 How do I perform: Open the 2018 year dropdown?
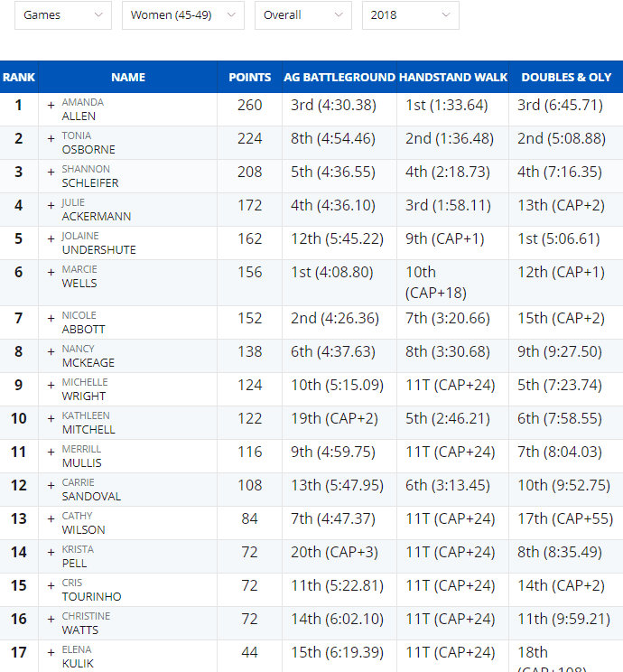click(x=411, y=15)
